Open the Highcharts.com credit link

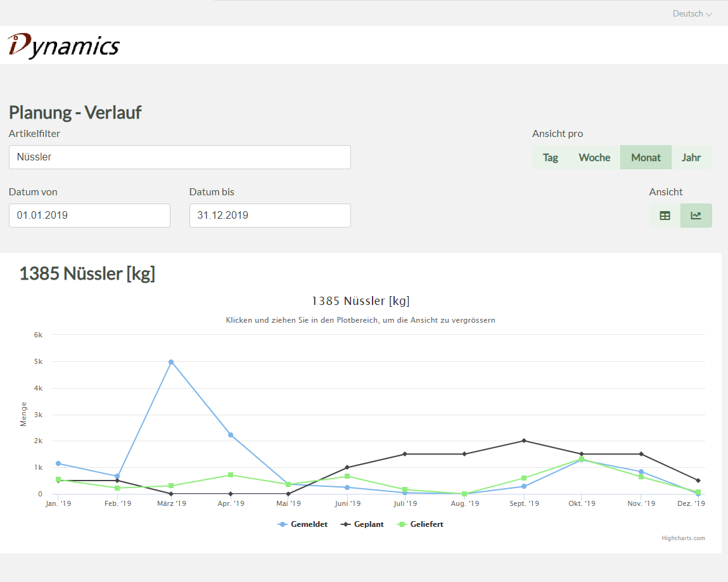click(x=683, y=538)
